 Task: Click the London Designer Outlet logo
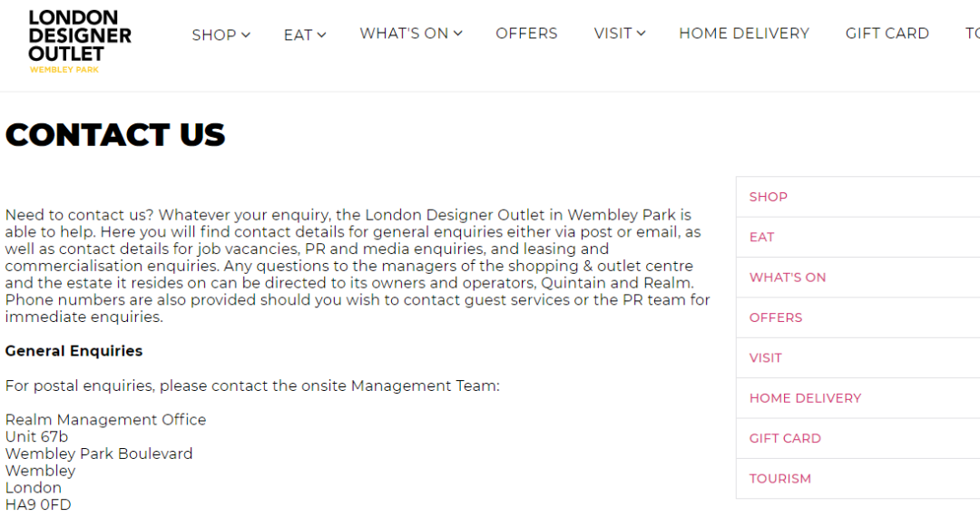point(80,41)
